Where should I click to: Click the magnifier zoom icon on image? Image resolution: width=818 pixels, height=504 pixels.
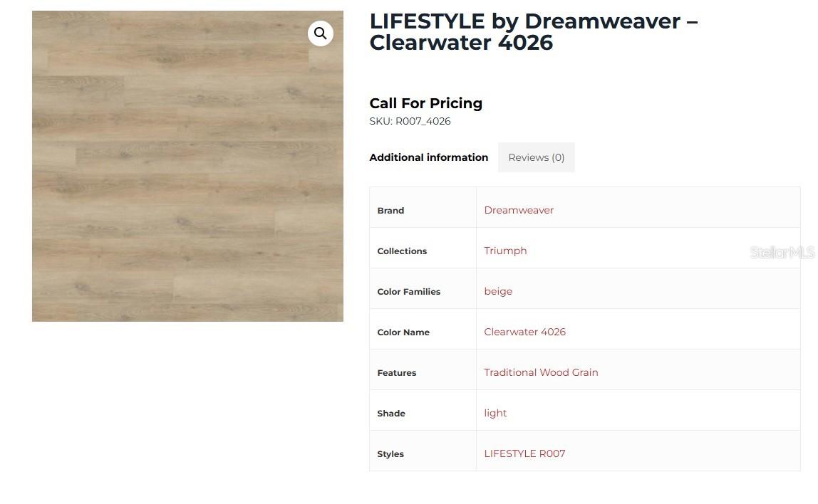tap(321, 33)
